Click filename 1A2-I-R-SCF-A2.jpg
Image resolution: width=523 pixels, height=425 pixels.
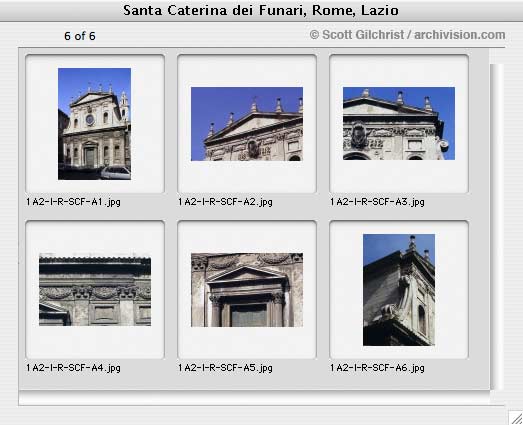coord(225,202)
